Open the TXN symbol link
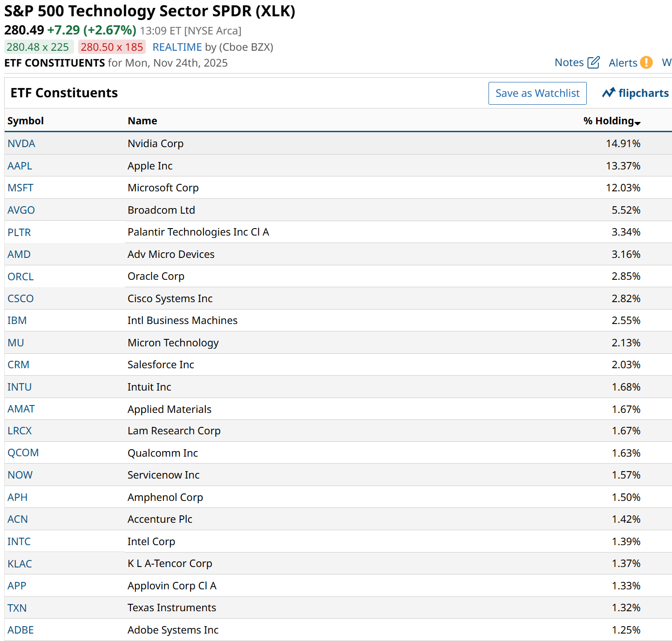The image size is (672, 641). (x=17, y=608)
